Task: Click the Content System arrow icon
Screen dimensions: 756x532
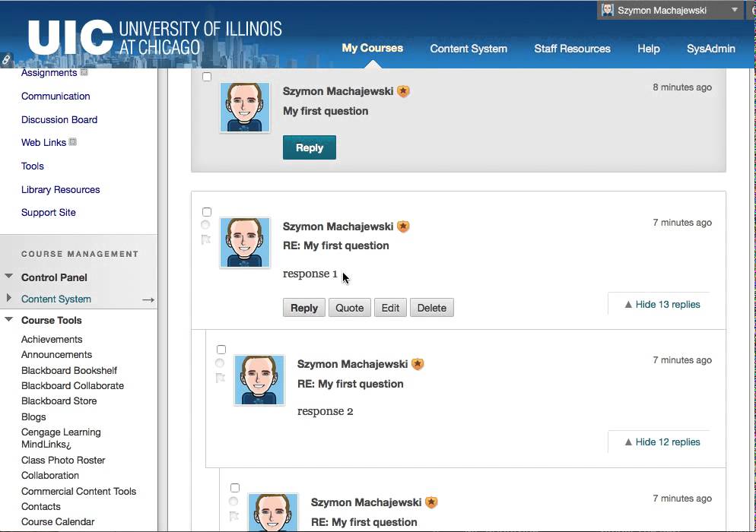Action: 148,299
